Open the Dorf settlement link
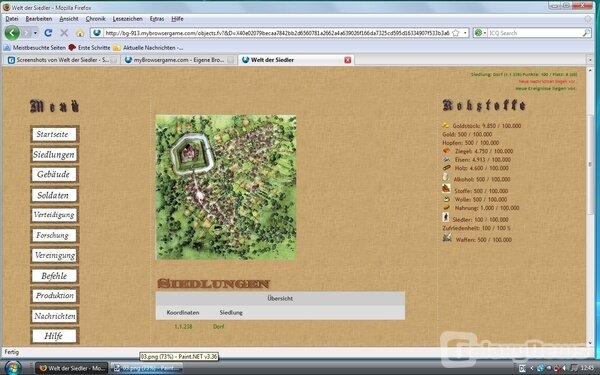The image size is (600, 375). tap(218, 326)
